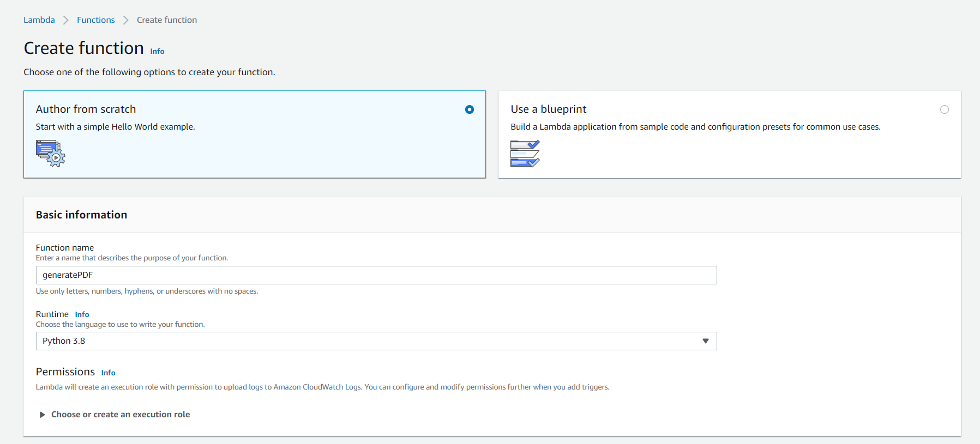The image size is (980, 444).
Task: Focus the Function name input field
Action: (376, 275)
